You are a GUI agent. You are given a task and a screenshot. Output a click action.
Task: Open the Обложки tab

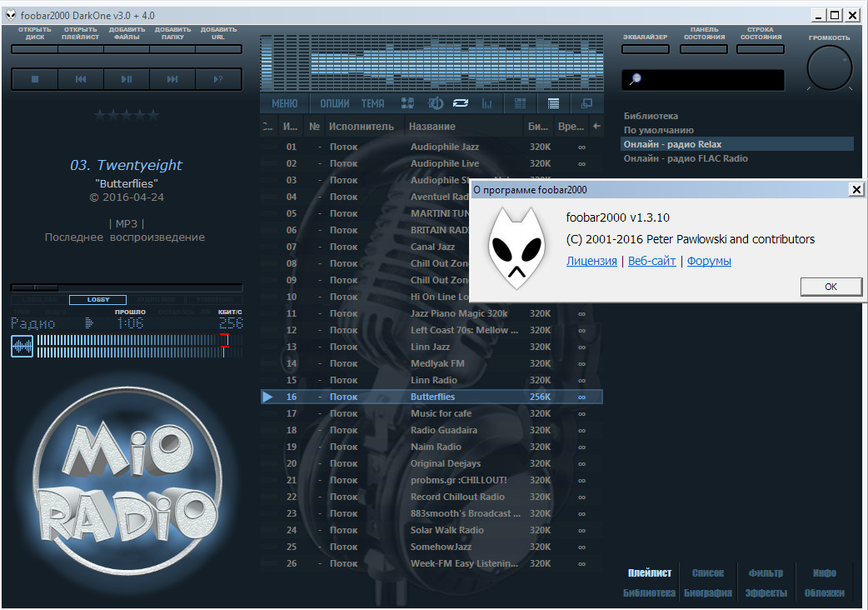(825, 592)
